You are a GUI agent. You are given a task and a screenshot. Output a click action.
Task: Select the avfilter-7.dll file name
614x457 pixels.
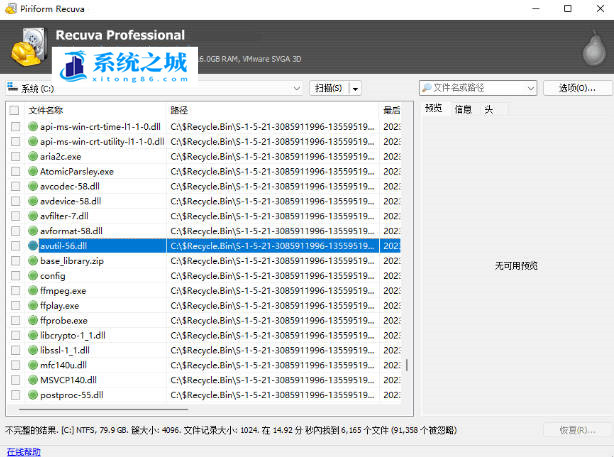64,216
